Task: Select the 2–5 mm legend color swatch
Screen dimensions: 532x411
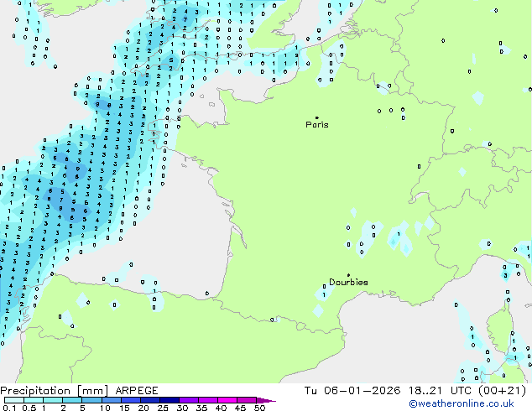Action: click(72, 400)
